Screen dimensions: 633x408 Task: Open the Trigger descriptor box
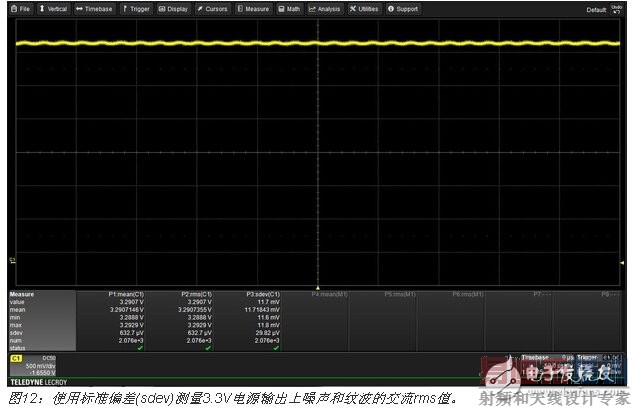[599, 365]
